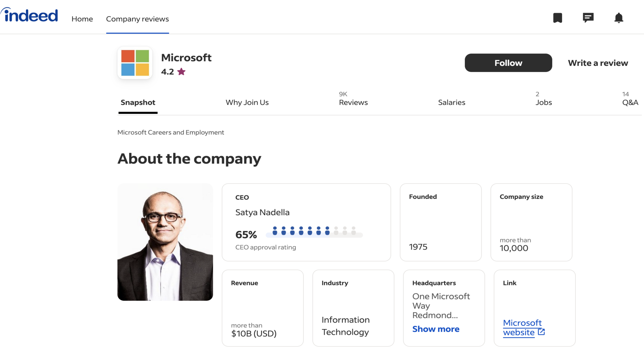Viewport: 644px width, 362px height.
Task: Open Company reviews in top navigation
Action: tap(137, 19)
